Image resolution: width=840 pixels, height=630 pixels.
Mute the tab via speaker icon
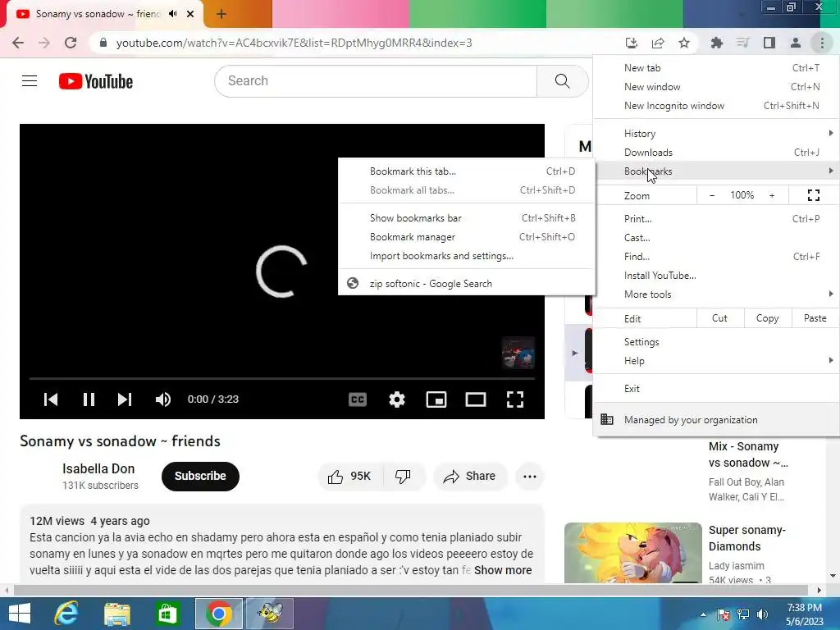pos(172,14)
